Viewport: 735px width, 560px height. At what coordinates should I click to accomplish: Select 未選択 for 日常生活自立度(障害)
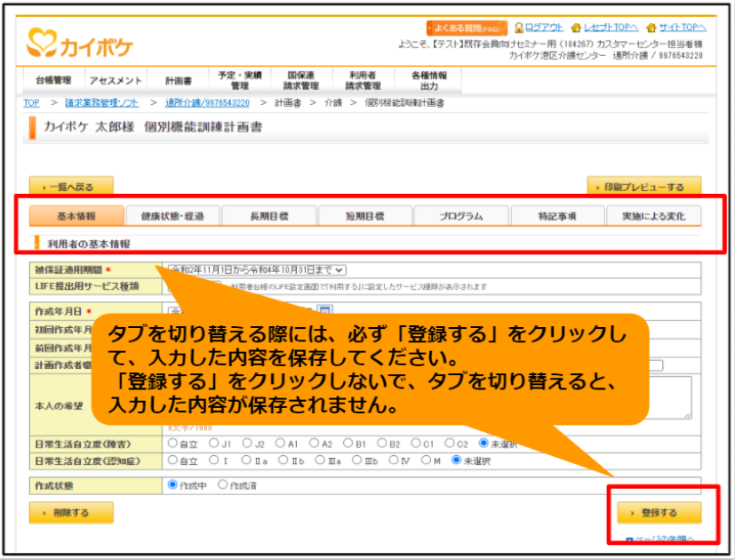pyautogui.click(x=483, y=443)
